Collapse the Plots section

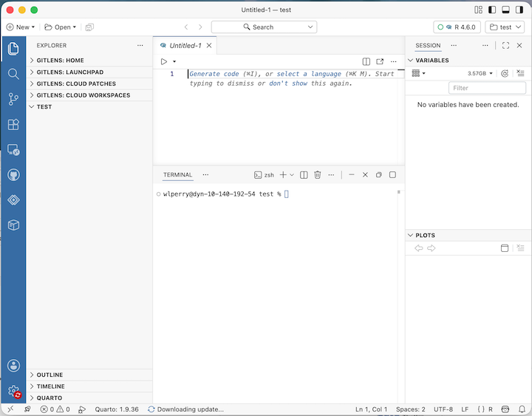pos(468,235)
